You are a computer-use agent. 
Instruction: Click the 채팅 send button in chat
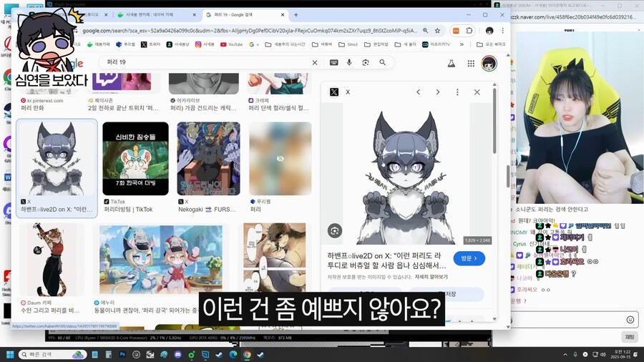[630, 337]
